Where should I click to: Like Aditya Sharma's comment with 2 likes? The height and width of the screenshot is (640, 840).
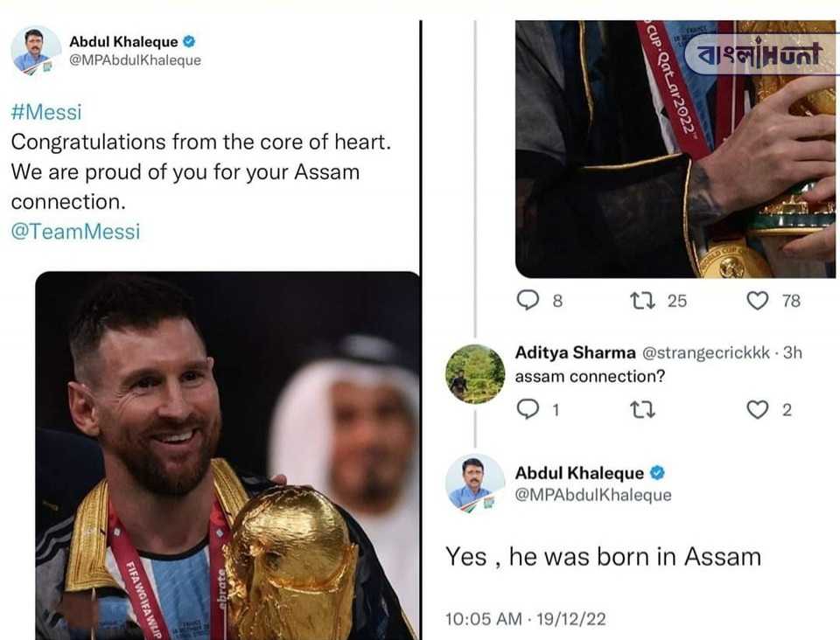[758, 410]
